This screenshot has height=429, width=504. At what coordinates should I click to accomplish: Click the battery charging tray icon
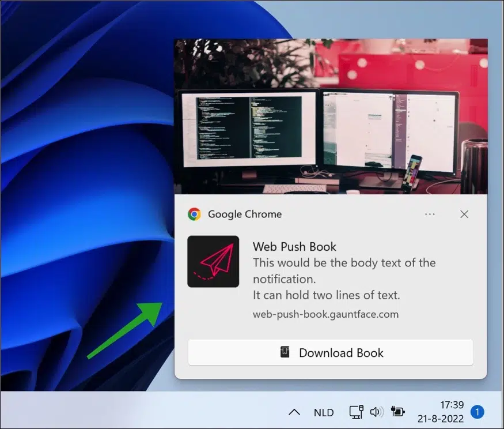click(x=397, y=411)
